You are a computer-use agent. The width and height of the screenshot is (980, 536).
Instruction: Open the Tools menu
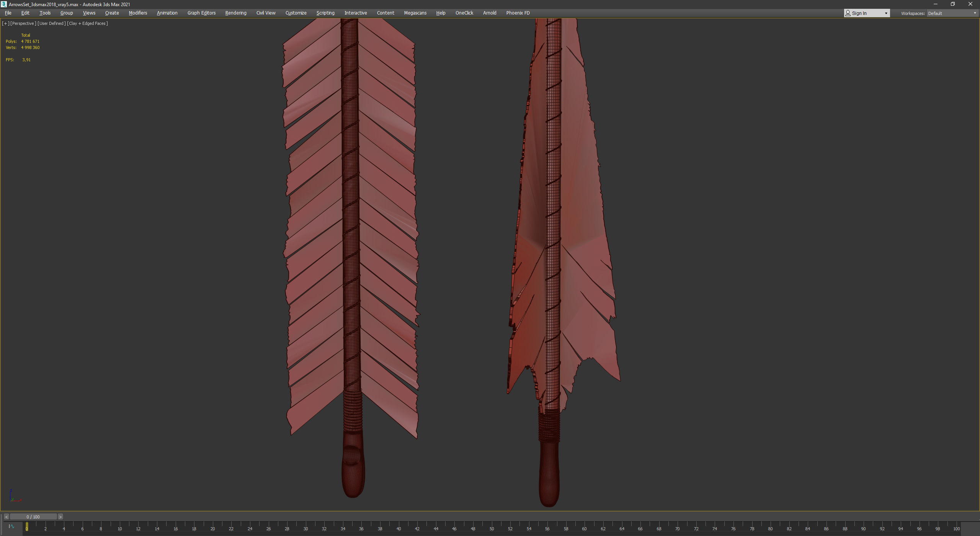(45, 13)
